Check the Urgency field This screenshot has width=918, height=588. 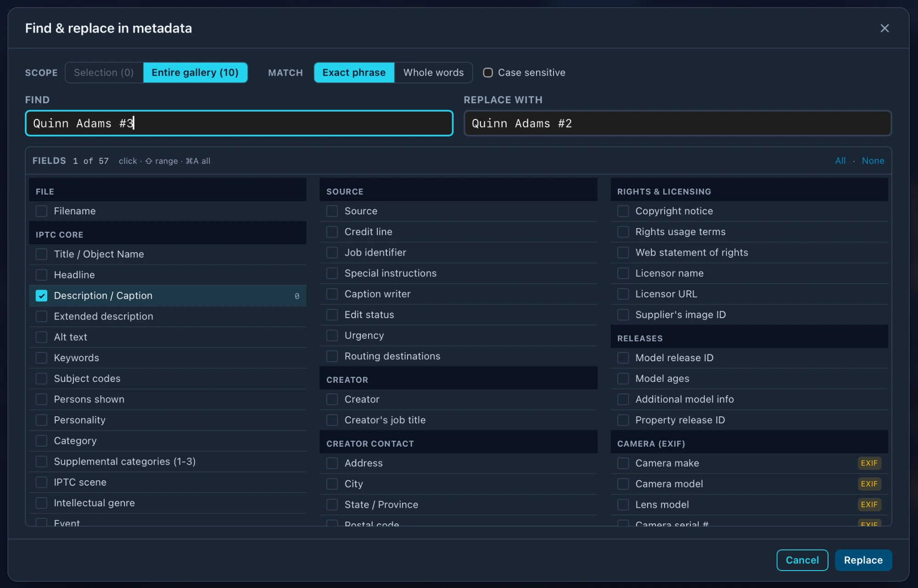click(332, 336)
